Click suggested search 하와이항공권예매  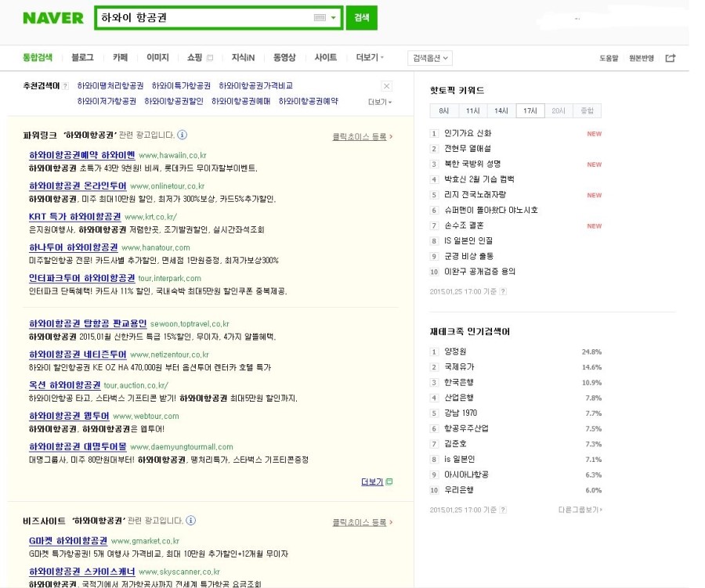pos(241,101)
